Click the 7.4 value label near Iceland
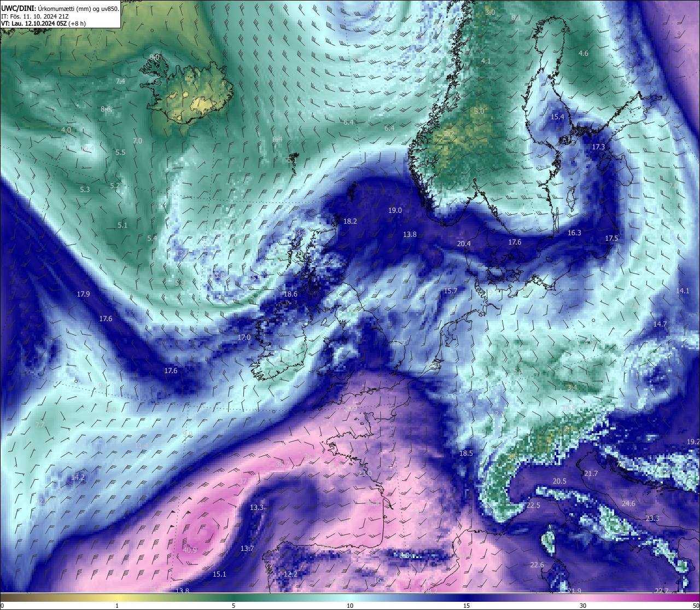This screenshot has height=610, width=700. pyautogui.click(x=120, y=82)
